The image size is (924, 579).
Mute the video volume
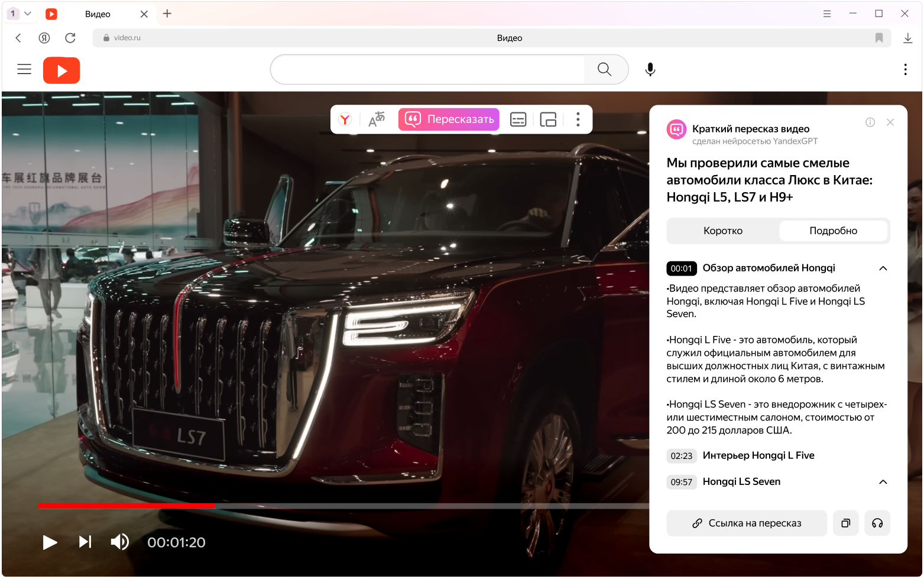pyautogui.click(x=120, y=542)
